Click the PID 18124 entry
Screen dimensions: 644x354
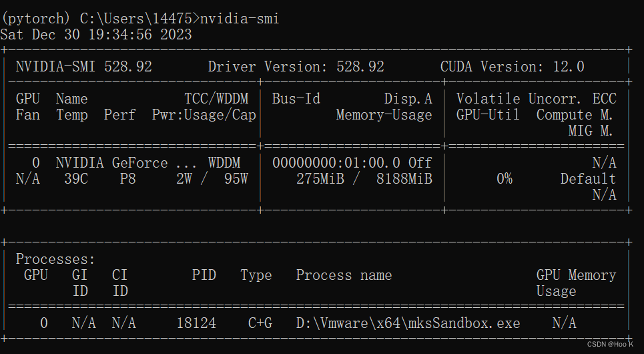[x=196, y=323]
